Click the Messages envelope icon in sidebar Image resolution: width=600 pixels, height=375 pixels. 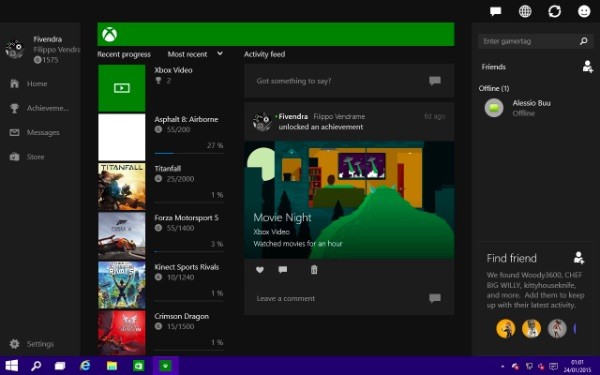(x=15, y=132)
